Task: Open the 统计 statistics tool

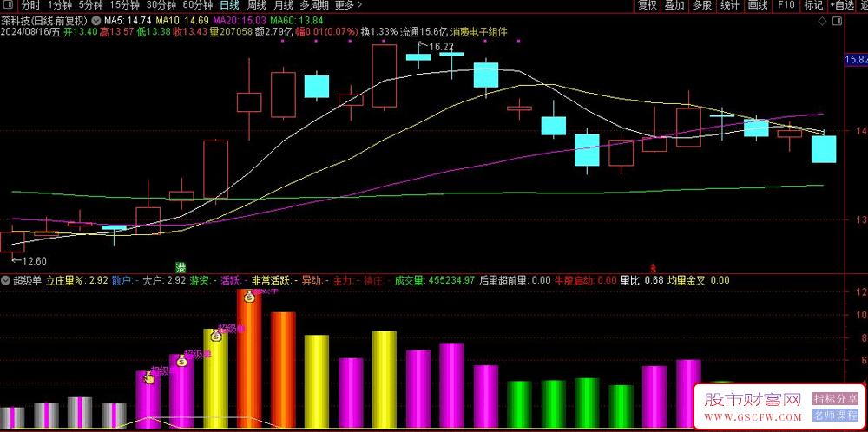Action: coord(730,5)
